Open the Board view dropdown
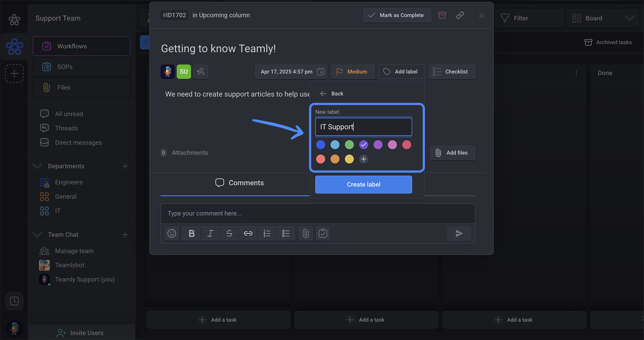Screen dimensions: 644x340 [603, 18]
